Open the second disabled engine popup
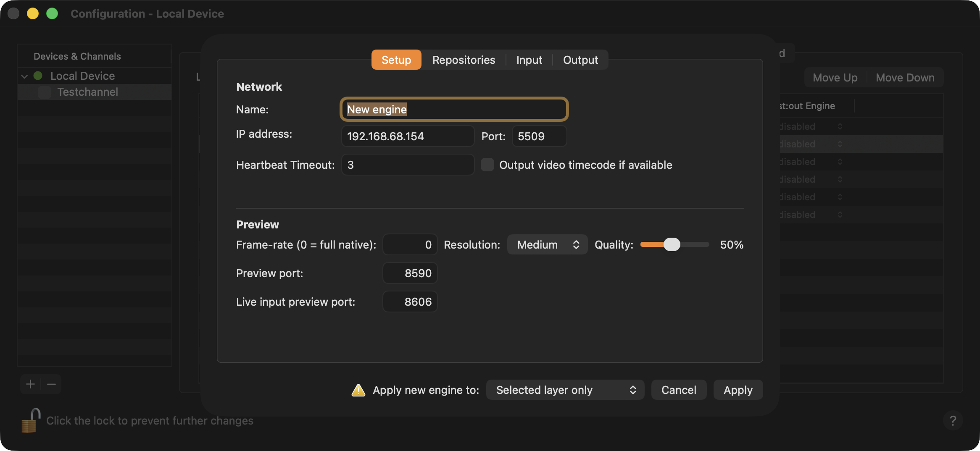The image size is (980, 451). (811, 144)
